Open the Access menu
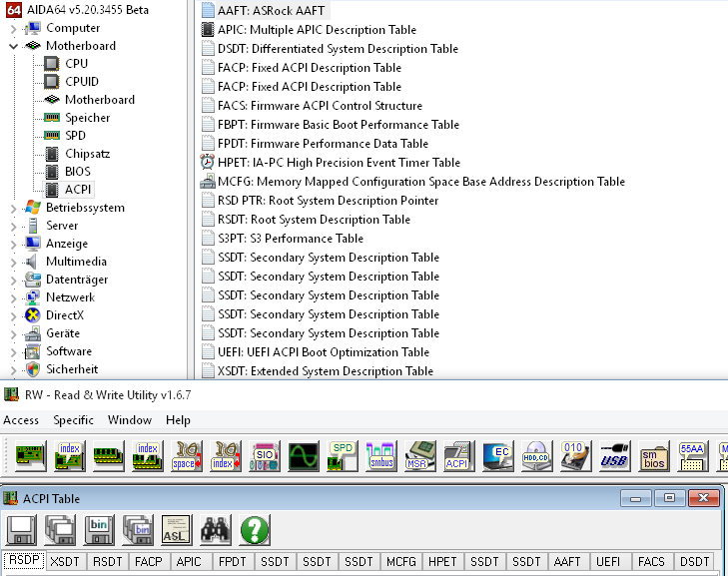Viewport: 728px width, 576px height. 21,420
